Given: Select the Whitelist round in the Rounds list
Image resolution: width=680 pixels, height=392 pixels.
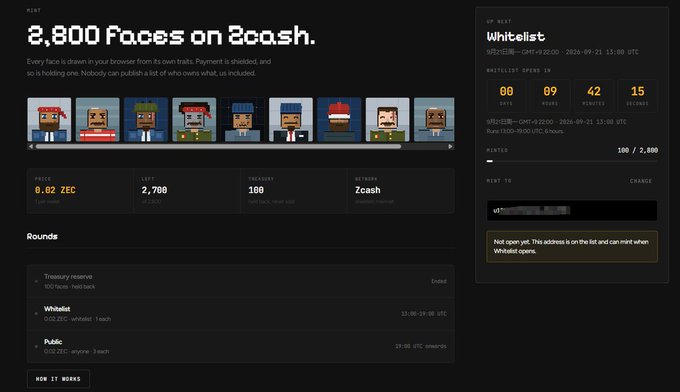Looking at the screenshot, I should pos(241,314).
